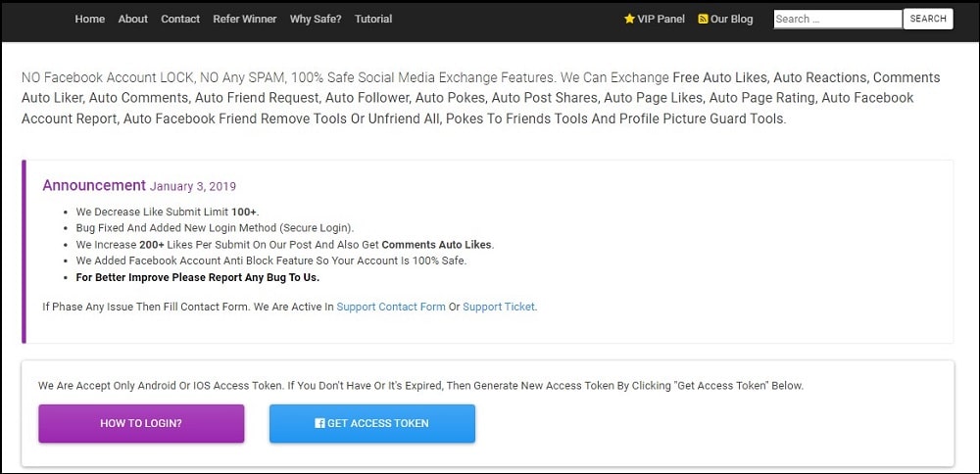This screenshot has width=980, height=474.
Task: Click the star icon beside VIP Panel
Action: 629,19
